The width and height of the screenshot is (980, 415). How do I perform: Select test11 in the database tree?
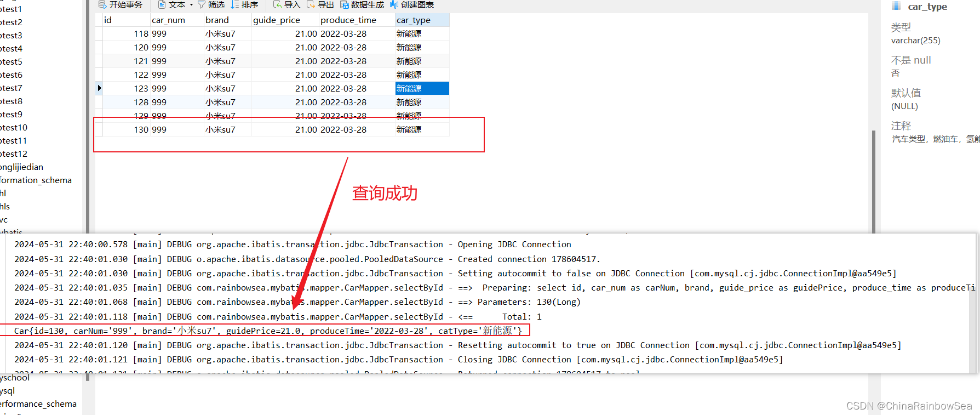coord(14,141)
